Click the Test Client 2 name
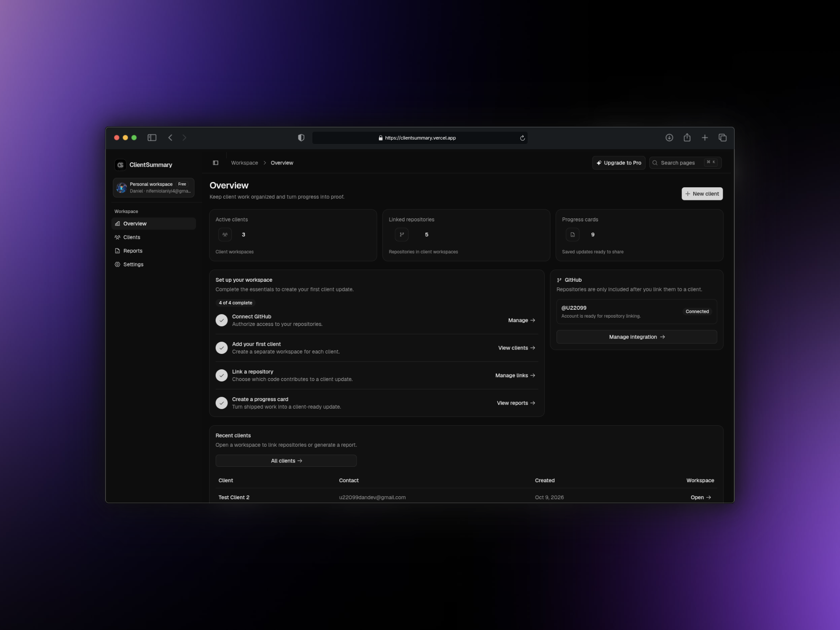Image resolution: width=840 pixels, height=630 pixels. (234, 497)
